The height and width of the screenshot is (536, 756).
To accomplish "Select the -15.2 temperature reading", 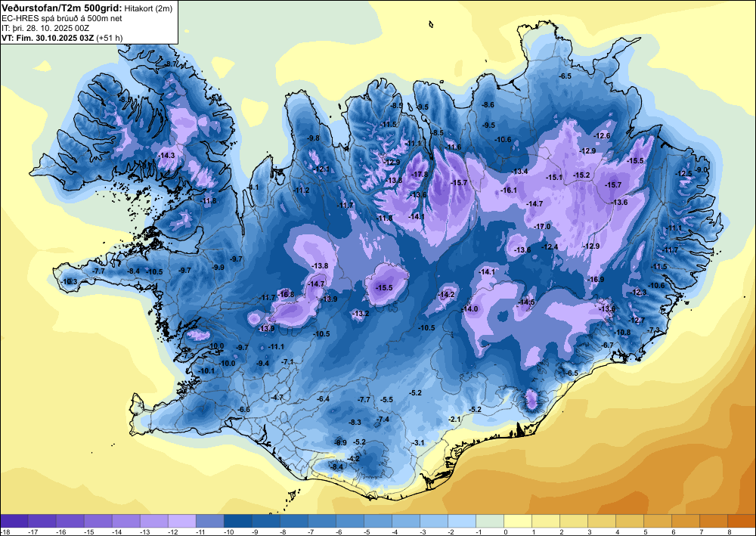I will (582, 175).
